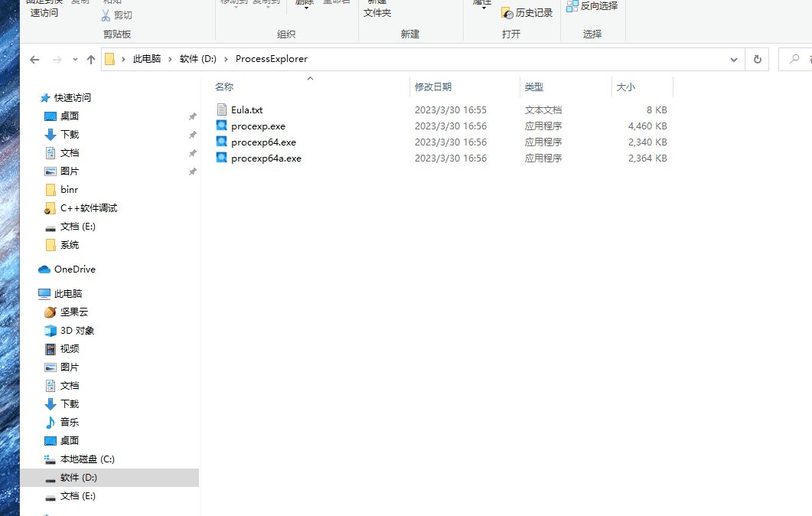Click the Forward navigation arrow
Screen dimensions: 812x516
tap(57, 60)
